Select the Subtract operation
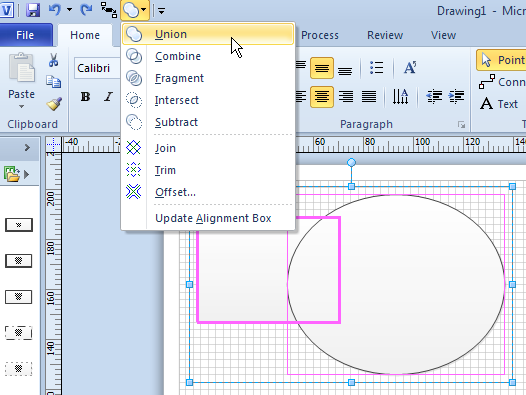This screenshot has height=395, width=526. [x=208, y=122]
